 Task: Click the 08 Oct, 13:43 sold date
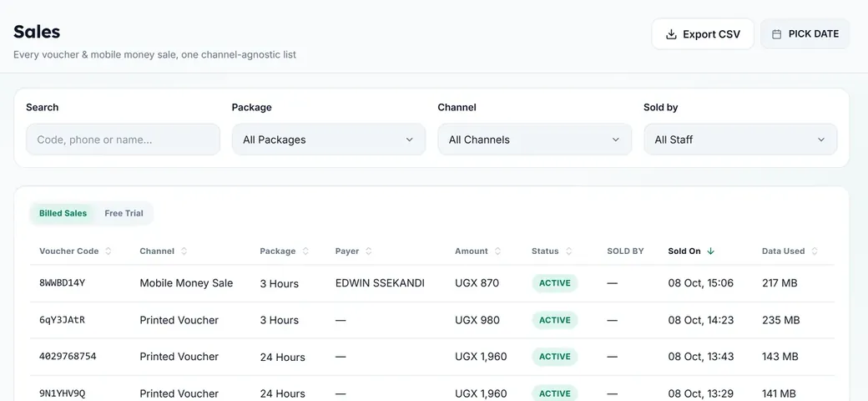tap(700, 357)
